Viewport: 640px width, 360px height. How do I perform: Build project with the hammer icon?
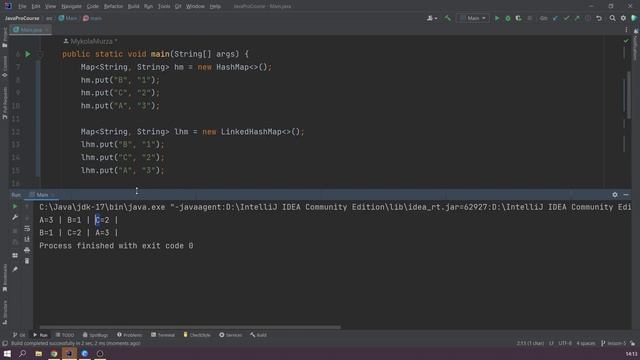click(448, 18)
